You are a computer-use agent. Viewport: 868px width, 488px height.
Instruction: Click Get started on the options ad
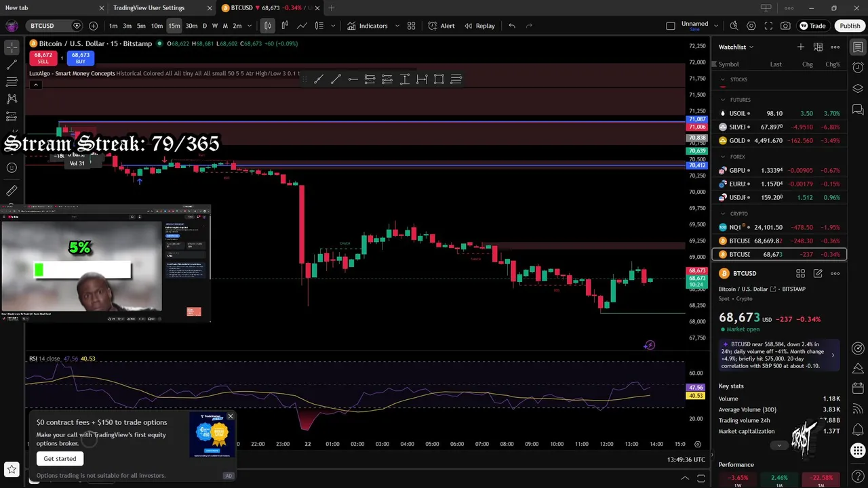[x=60, y=459]
